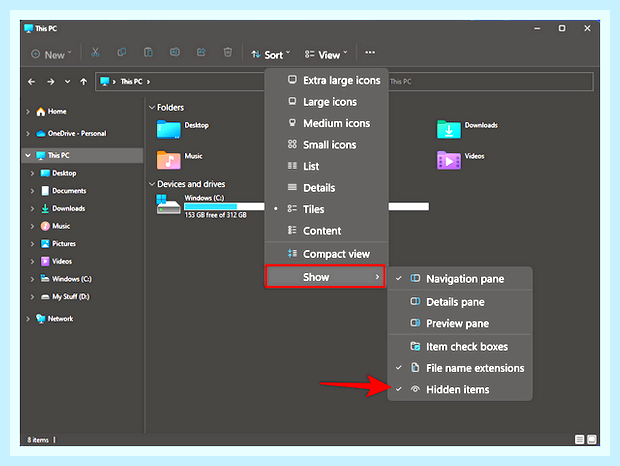Select Tiles view option
This screenshot has height=466, width=620.
coord(326,209)
